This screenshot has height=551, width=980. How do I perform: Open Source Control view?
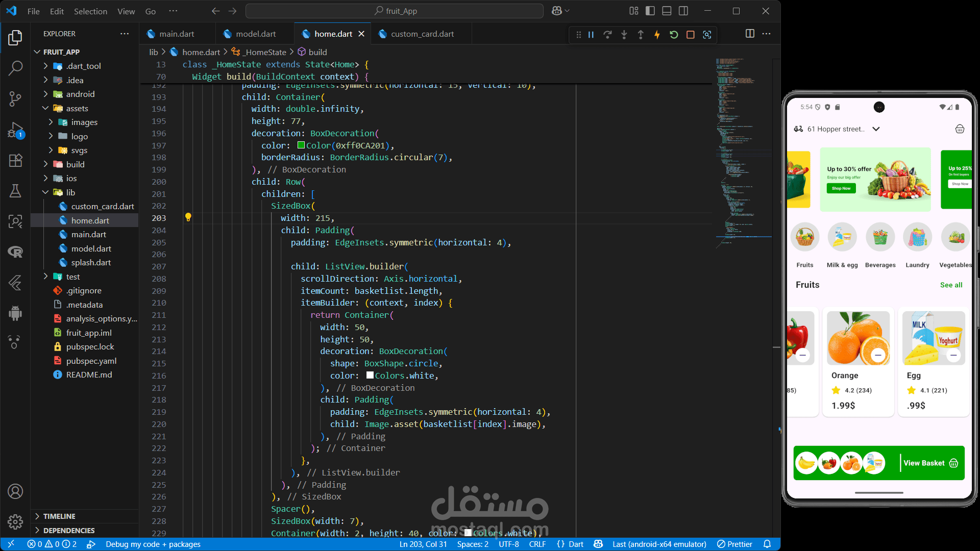pos(15,98)
